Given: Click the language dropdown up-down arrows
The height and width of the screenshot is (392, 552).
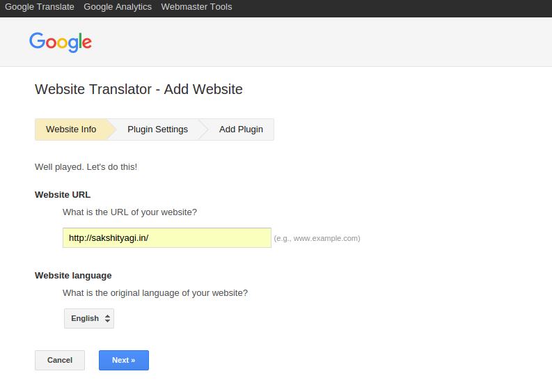Looking at the screenshot, I should 107,318.
